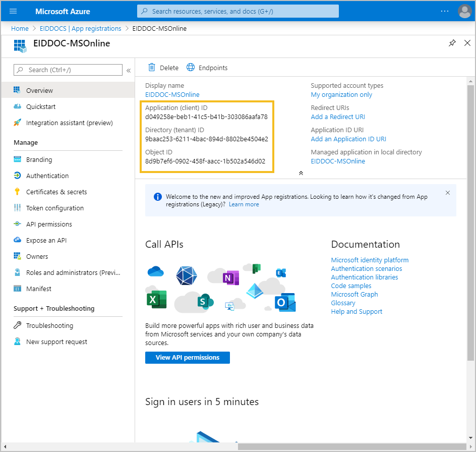Viewport: 476px width, 452px height.
Task: Open the top bar ellipsis menu
Action: point(444,11)
